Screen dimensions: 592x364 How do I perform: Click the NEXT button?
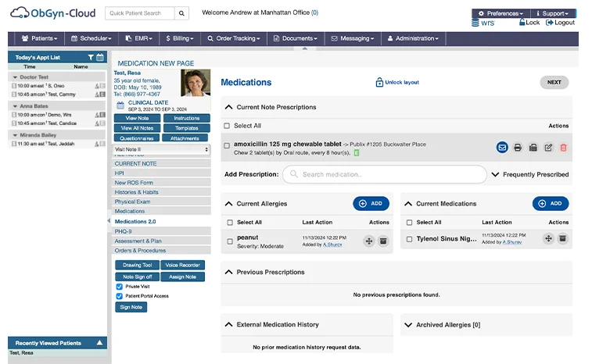[554, 82]
